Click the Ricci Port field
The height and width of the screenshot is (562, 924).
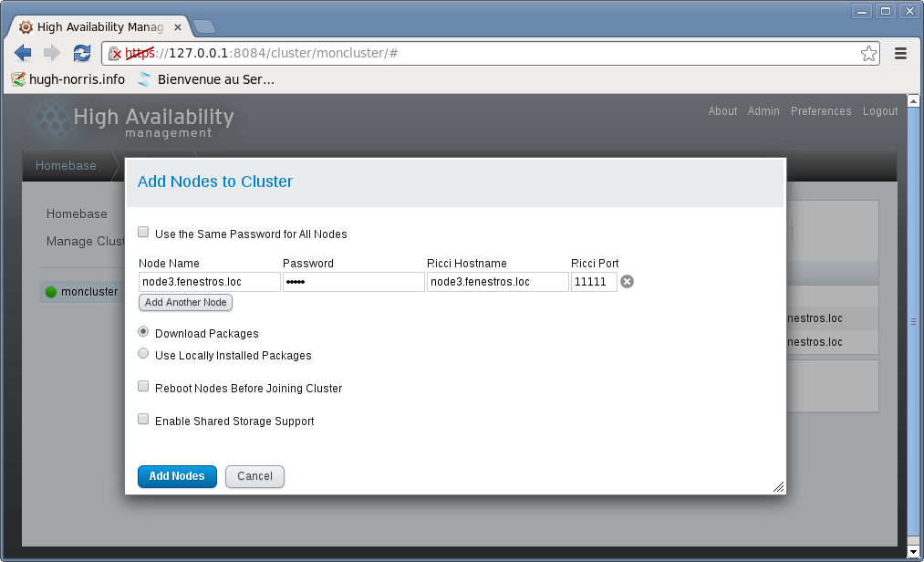click(x=594, y=282)
